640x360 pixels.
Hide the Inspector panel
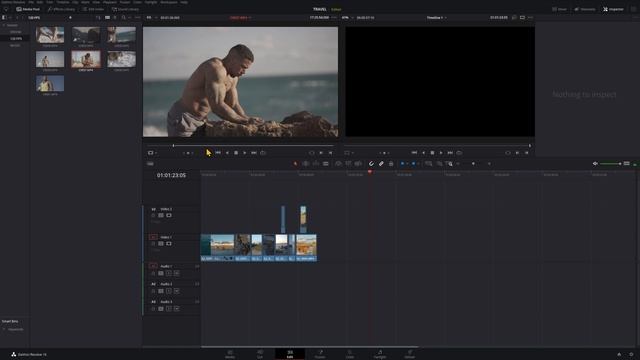tap(613, 9)
